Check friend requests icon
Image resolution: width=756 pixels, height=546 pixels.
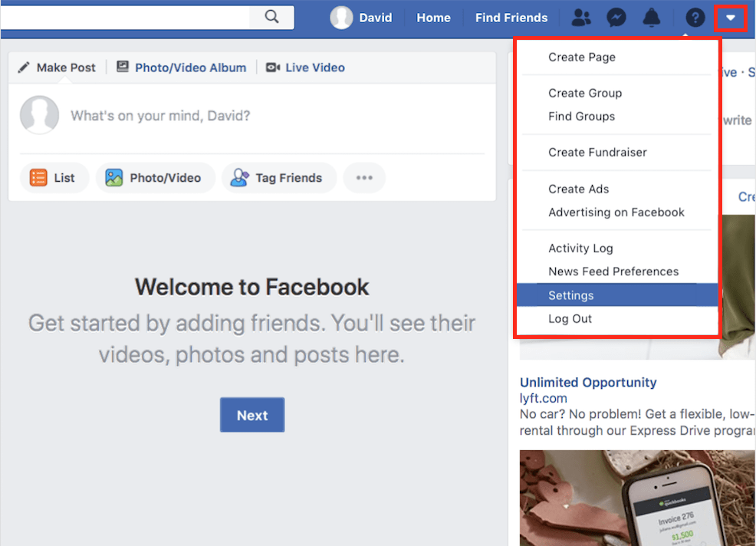click(x=580, y=17)
